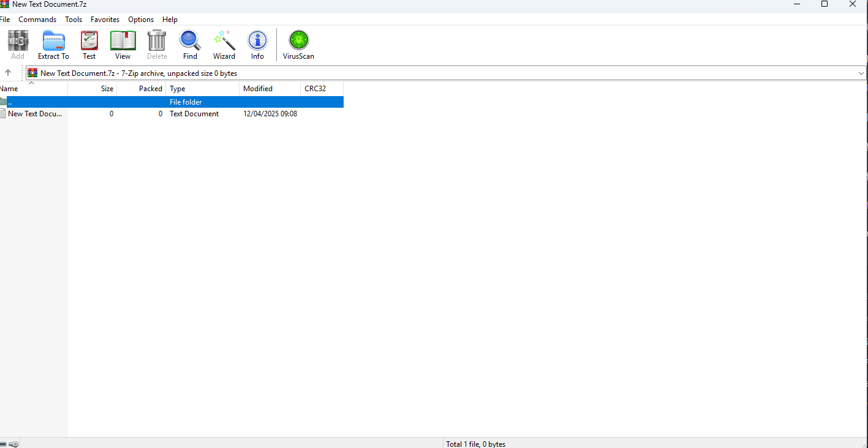
Task: Launch the Wizard tool
Action: [224, 45]
